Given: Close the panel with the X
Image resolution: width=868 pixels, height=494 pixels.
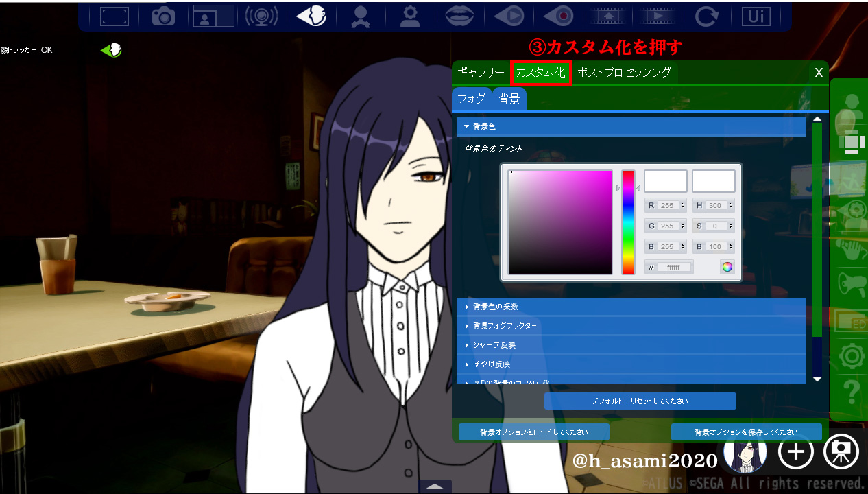Looking at the screenshot, I should pyautogui.click(x=819, y=73).
